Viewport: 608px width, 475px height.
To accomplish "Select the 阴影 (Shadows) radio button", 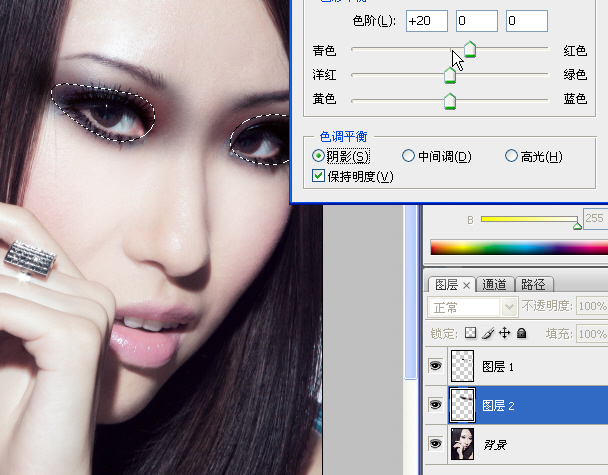I will pos(319,156).
